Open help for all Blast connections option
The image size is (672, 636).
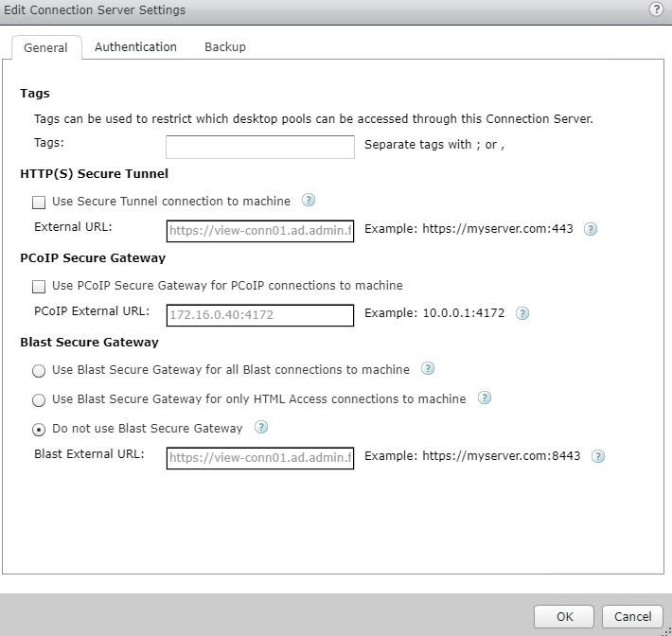(x=427, y=369)
